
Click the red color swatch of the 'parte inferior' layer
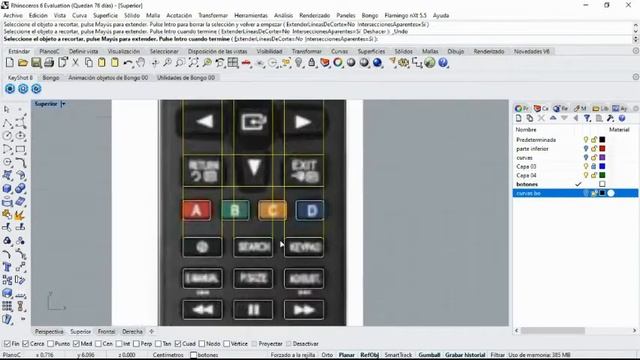pyautogui.click(x=602, y=149)
